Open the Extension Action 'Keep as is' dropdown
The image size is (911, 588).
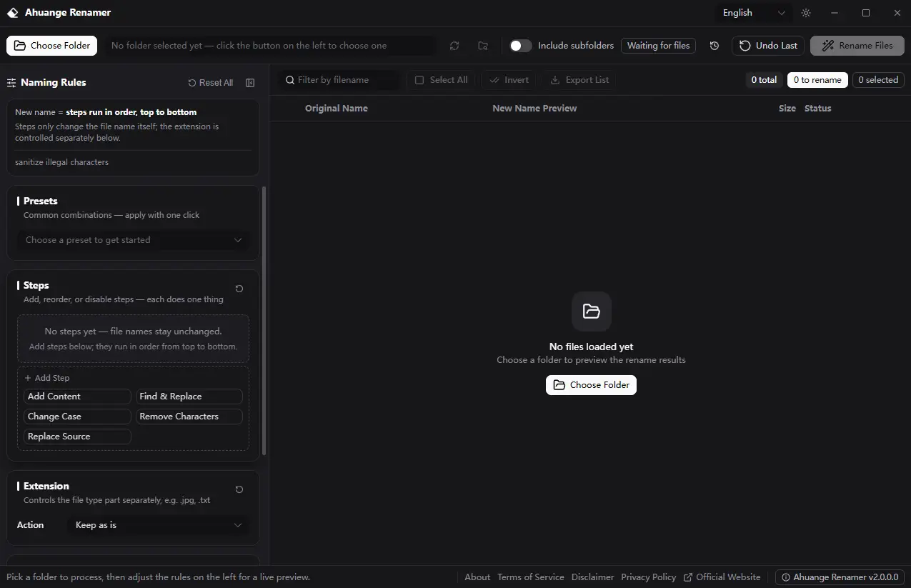[159, 525]
